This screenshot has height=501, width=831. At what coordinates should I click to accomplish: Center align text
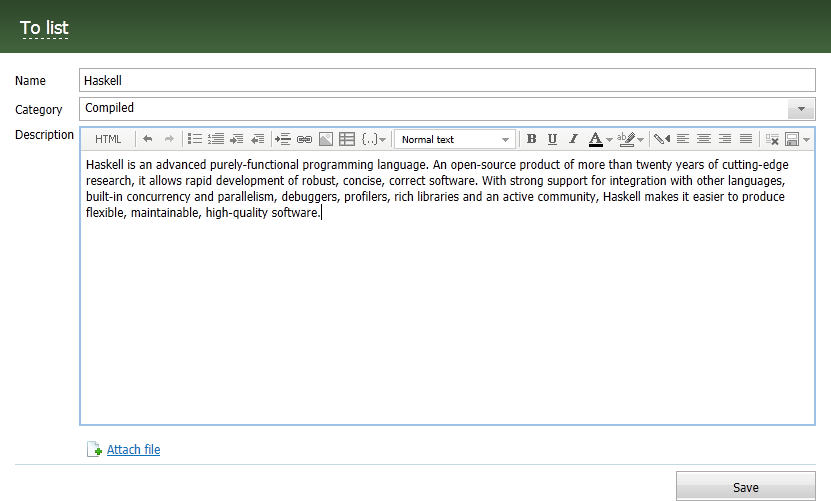tap(704, 139)
